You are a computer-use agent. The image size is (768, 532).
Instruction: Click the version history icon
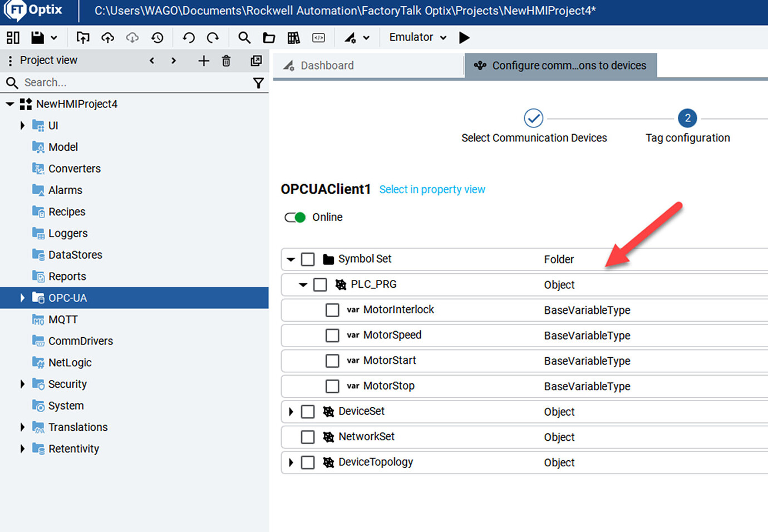[x=157, y=37]
